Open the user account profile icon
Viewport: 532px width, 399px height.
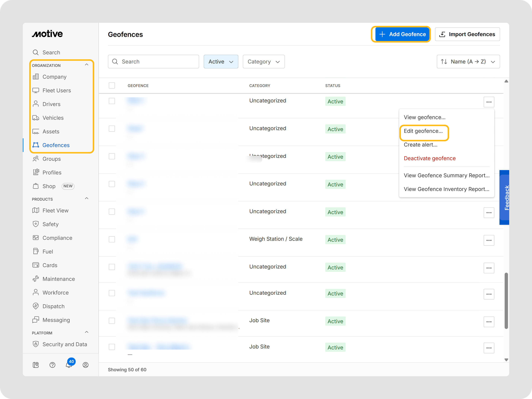click(x=86, y=365)
